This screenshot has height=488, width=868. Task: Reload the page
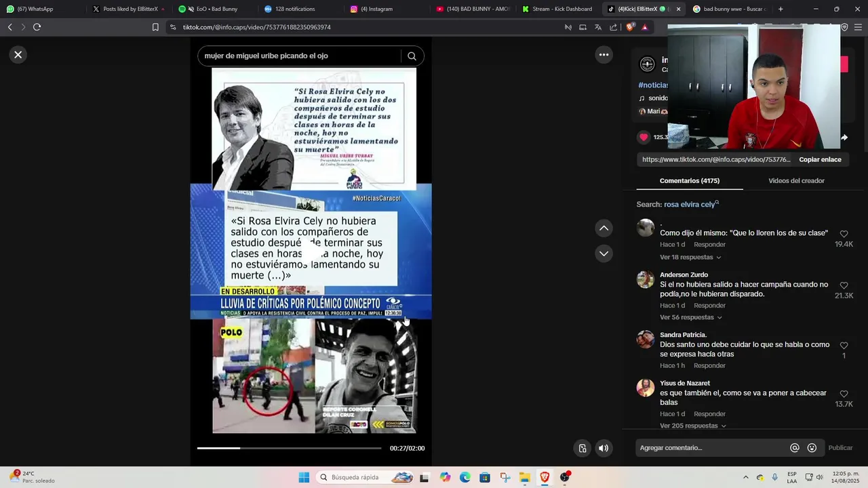[x=37, y=27]
